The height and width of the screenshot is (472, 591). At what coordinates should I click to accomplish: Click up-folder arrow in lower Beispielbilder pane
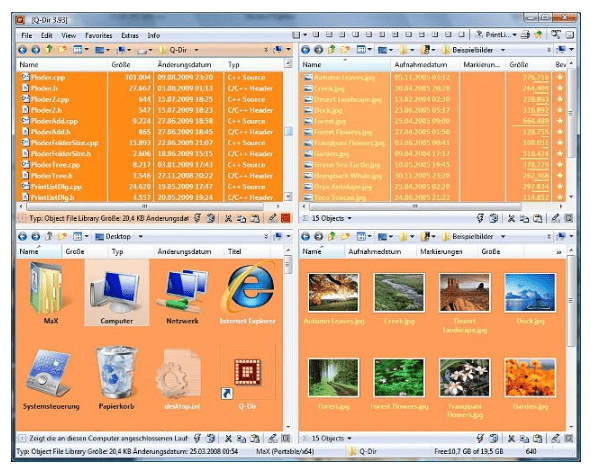pos(332,236)
